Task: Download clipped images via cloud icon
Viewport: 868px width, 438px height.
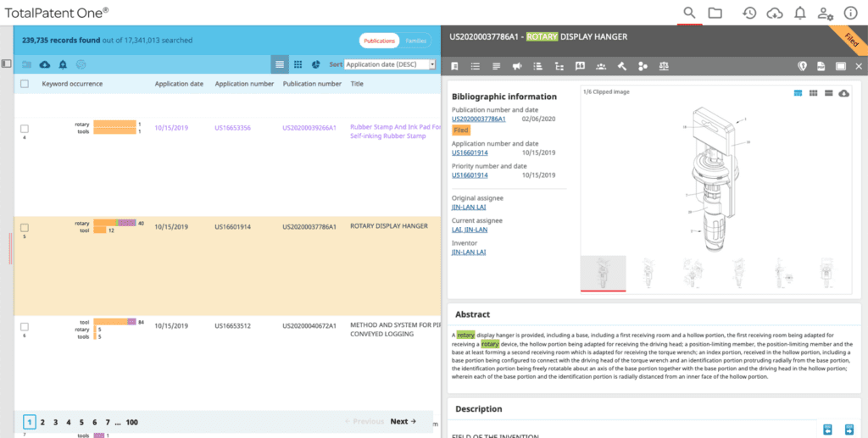Action: click(x=844, y=93)
